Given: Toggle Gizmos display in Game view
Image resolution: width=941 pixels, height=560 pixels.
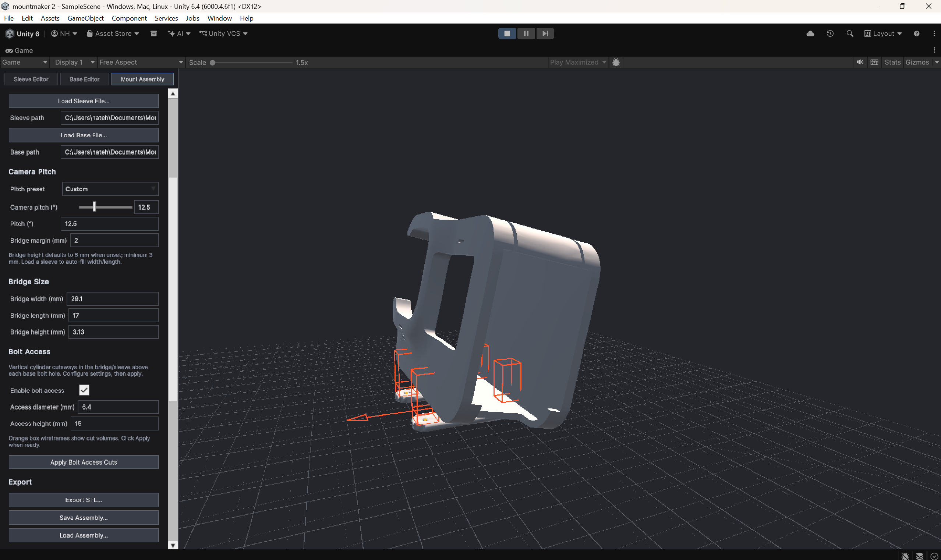Looking at the screenshot, I should [917, 62].
